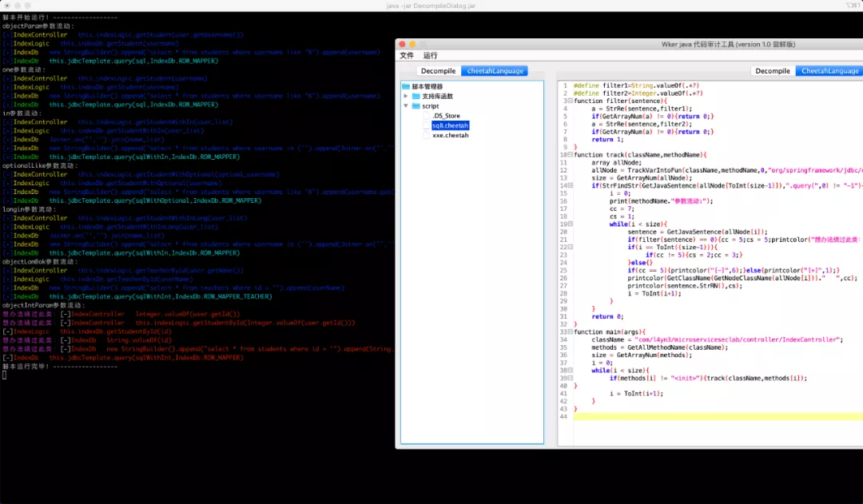Click terminal line 'objectParam参数流动:'

coord(38,26)
